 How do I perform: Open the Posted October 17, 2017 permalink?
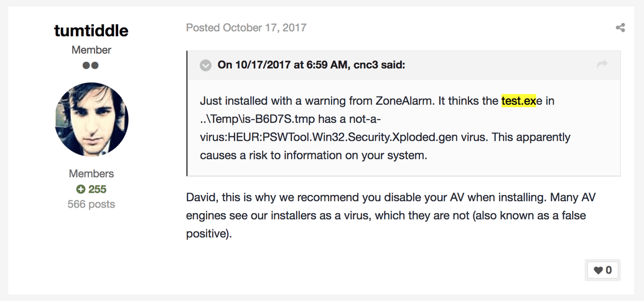coord(246,28)
